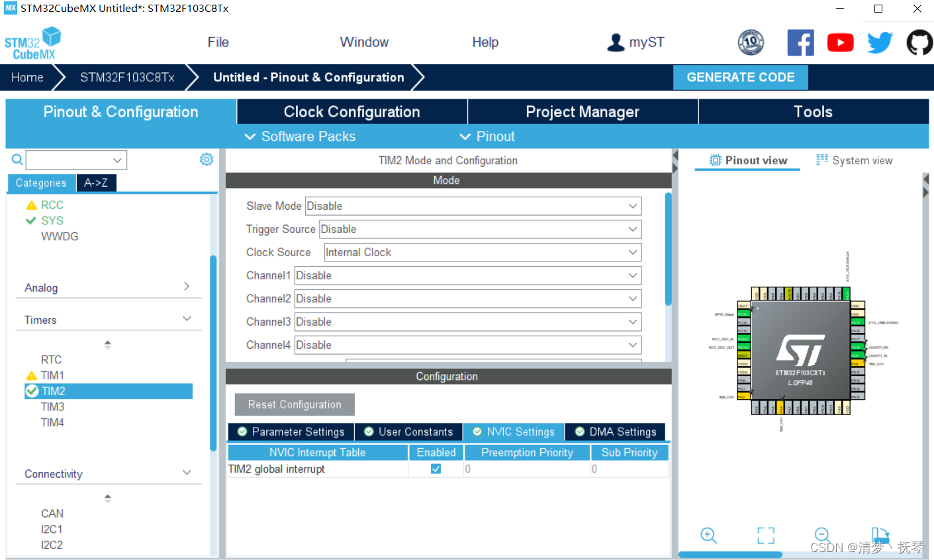The image size is (934, 560).
Task: Open the Channel3 dropdown
Action: 468,322
